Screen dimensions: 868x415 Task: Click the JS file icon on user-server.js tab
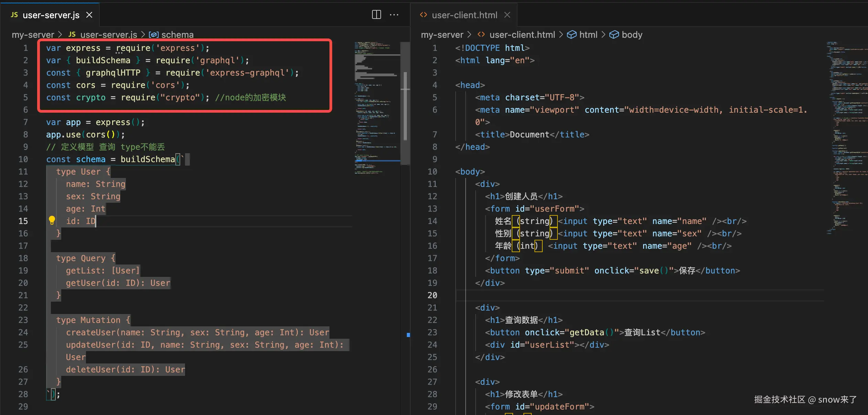point(14,15)
